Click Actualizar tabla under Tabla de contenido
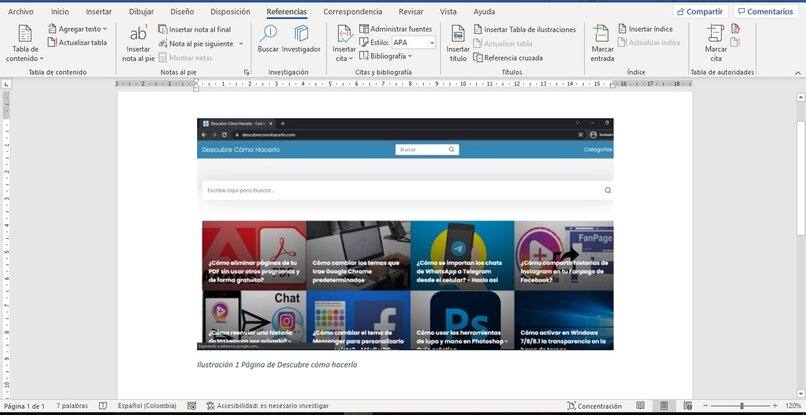 click(x=77, y=43)
